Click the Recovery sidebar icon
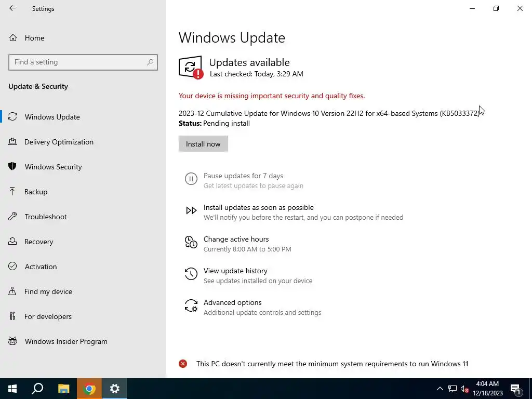The height and width of the screenshot is (399, 532). click(x=12, y=241)
